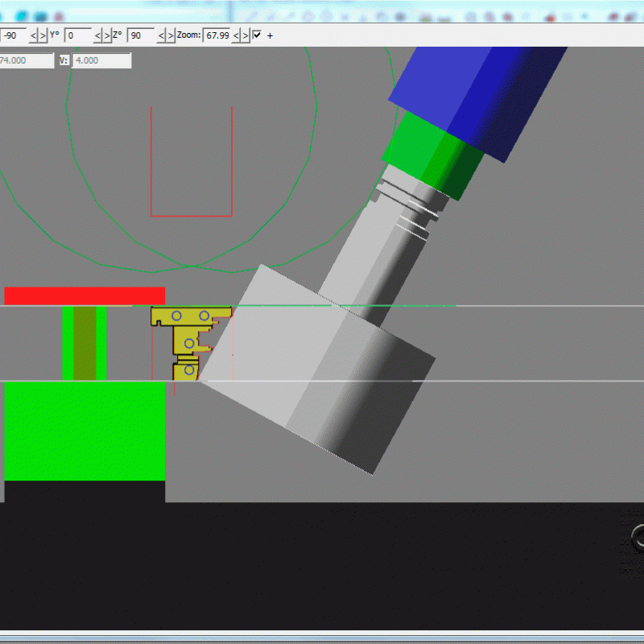Click the leftmost icon in the top toolbar

pos(3,15)
